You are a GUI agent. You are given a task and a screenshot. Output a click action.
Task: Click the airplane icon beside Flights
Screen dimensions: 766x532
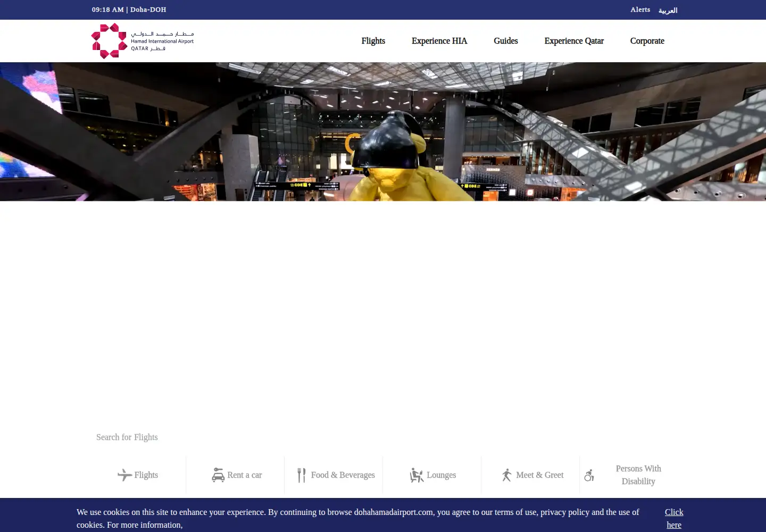[124, 475]
